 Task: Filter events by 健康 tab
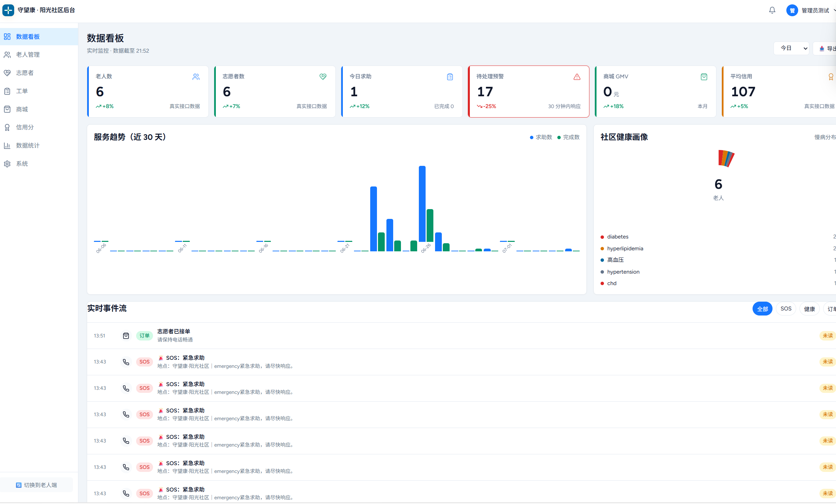point(809,309)
